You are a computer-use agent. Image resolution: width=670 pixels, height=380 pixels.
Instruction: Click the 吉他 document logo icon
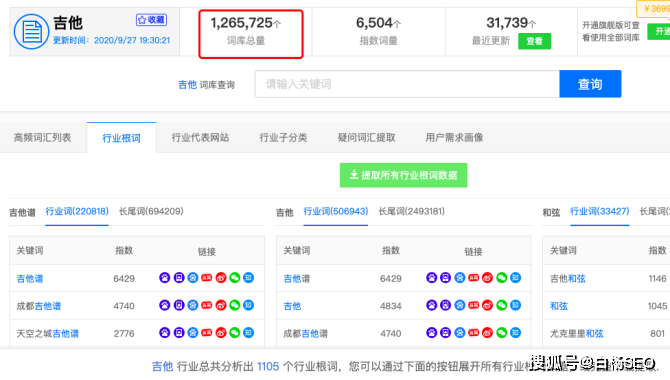(x=31, y=32)
